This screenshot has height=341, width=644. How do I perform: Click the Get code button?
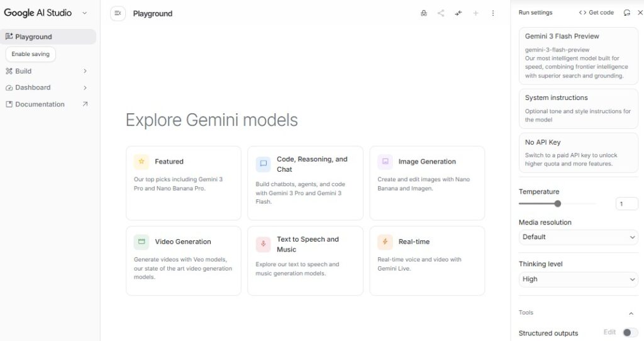point(596,13)
